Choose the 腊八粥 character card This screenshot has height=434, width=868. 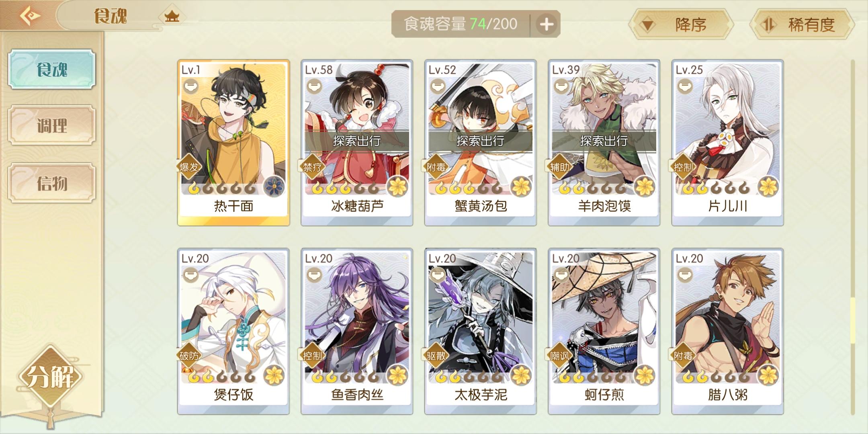pos(728,331)
